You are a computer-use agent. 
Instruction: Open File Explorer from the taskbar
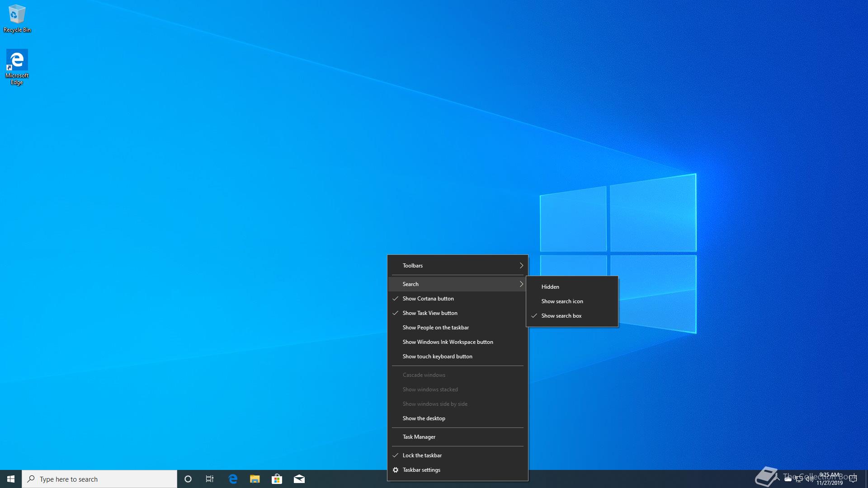[x=255, y=479]
